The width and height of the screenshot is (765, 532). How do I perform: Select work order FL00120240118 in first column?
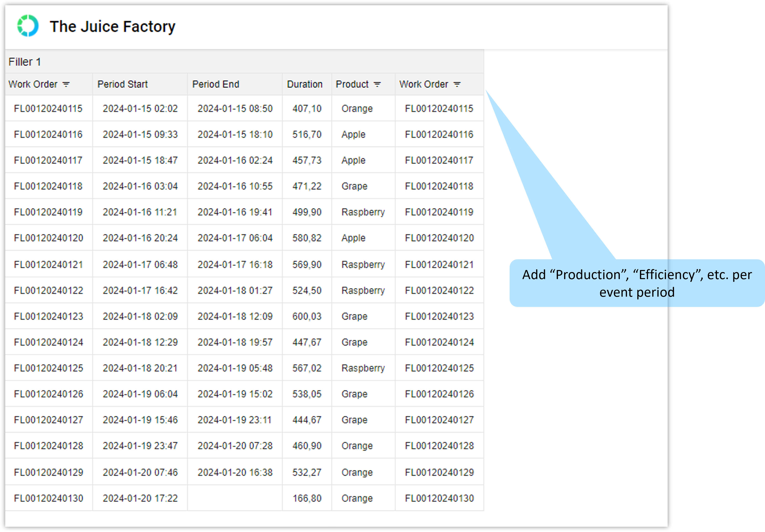point(48,186)
